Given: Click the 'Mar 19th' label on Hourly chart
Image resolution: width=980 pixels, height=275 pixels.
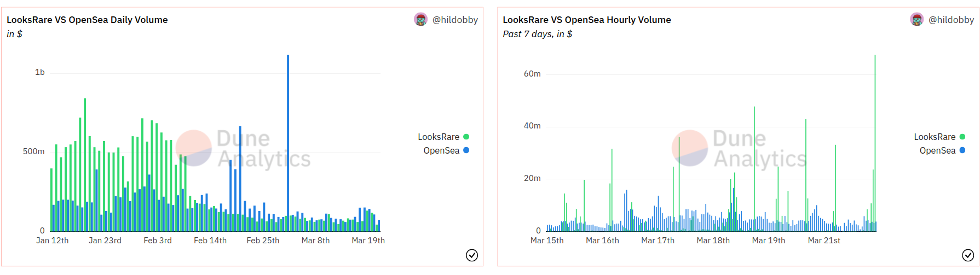Looking at the screenshot, I should pos(769,241).
